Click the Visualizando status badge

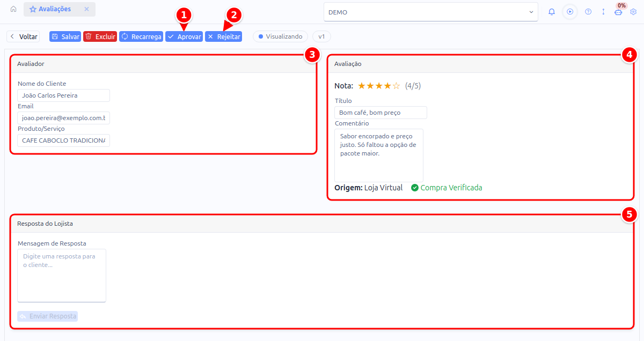coord(280,36)
